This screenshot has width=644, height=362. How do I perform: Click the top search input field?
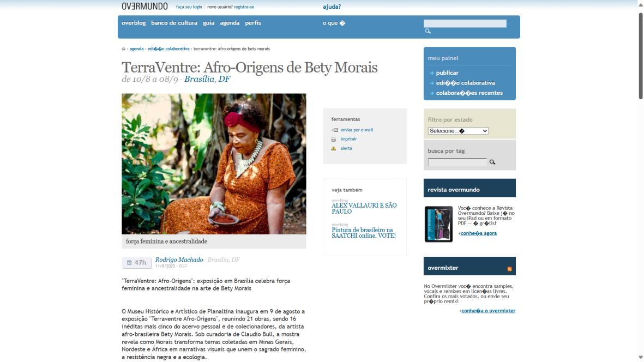click(465, 23)
